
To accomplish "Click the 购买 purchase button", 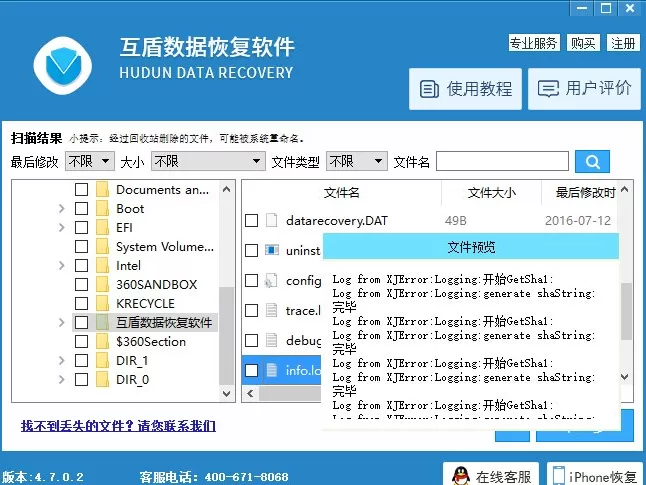I will pos(583,43).
